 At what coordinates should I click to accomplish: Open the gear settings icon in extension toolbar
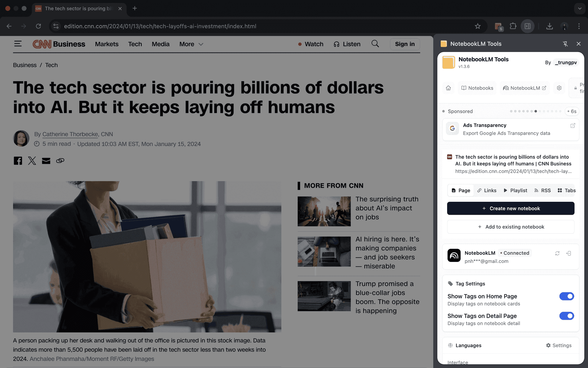tap(559, 88)
